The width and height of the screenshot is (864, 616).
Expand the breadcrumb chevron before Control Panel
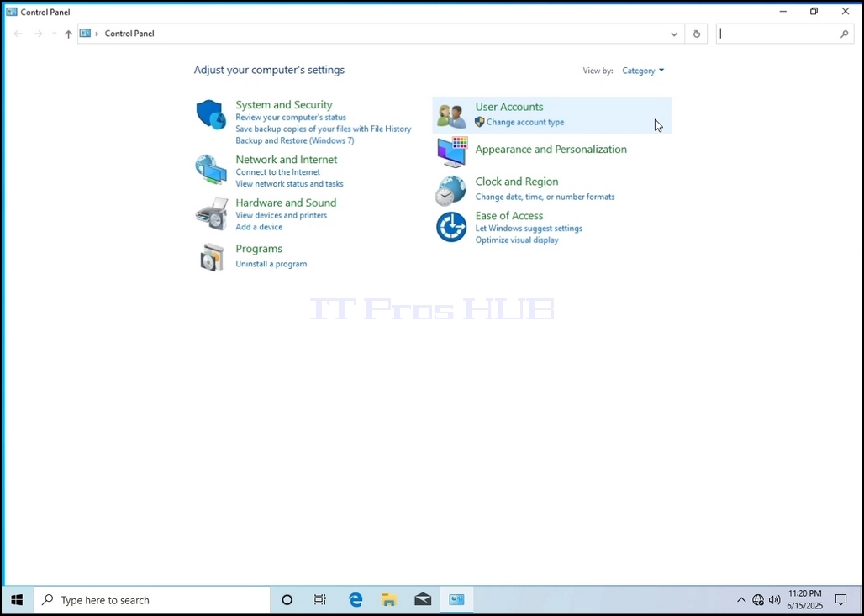point(97,34)
